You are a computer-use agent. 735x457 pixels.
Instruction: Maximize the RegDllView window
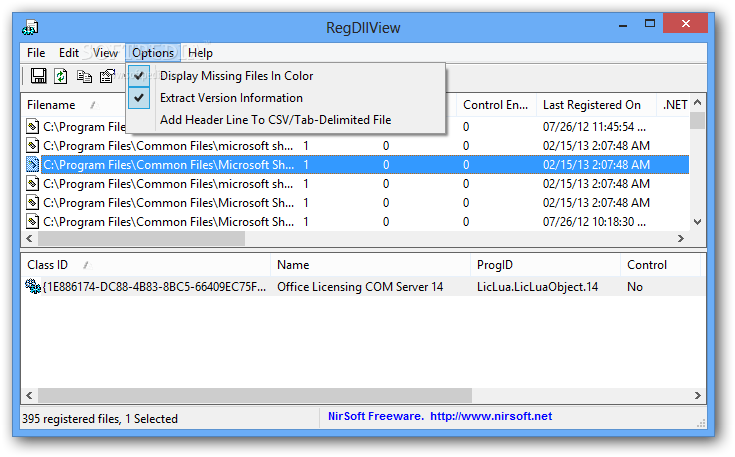pyautogui.click(x=650, y=23)
